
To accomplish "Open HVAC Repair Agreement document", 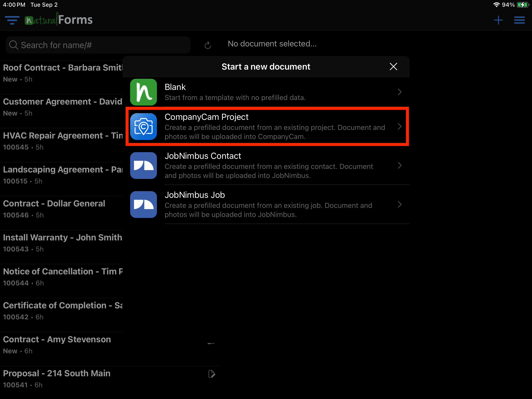I will tap(61, 145).
